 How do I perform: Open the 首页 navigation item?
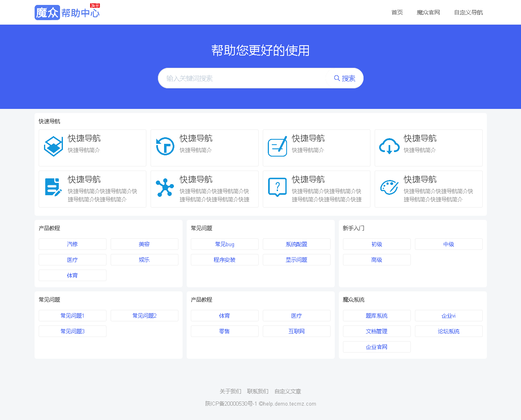coord(397,12)
